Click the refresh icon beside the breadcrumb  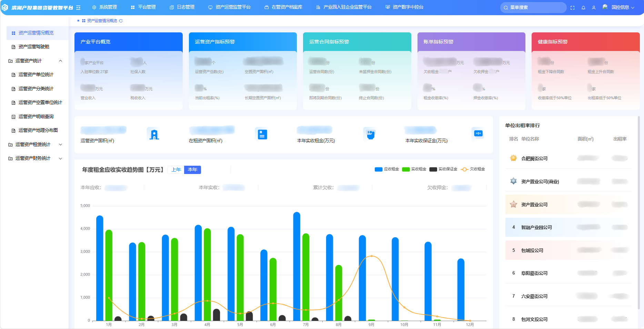tap(121, 21)
